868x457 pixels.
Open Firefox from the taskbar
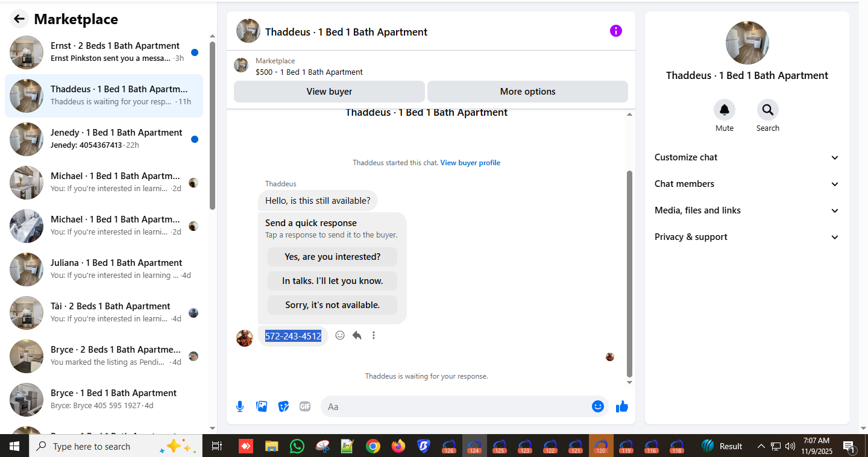pos(398,446)
